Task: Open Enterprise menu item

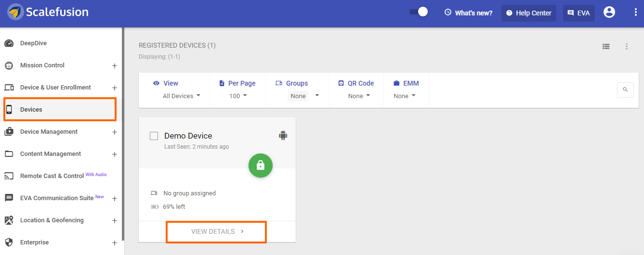Action: click(34, 242)
